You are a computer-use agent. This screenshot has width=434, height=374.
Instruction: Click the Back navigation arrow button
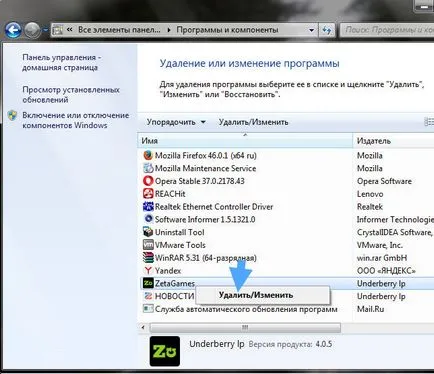coord(13,30)
